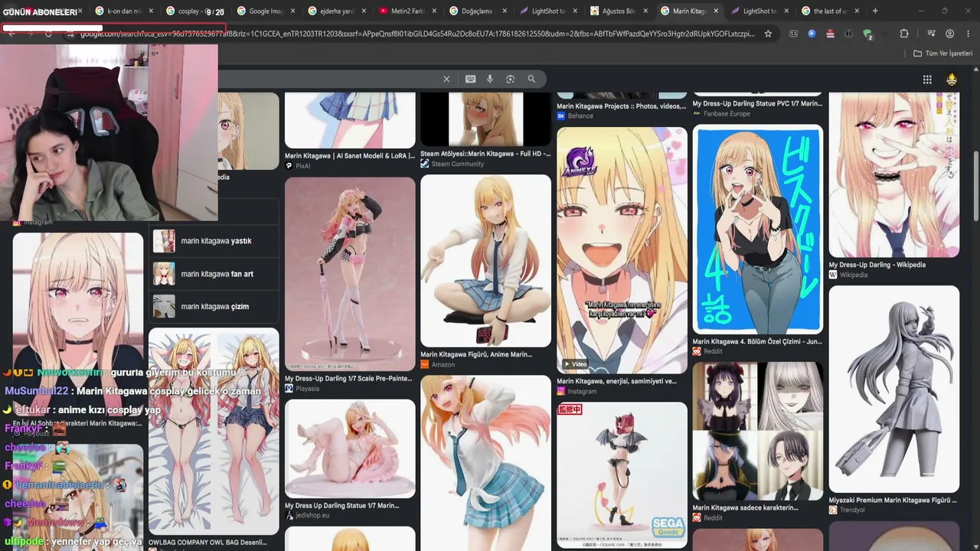Switch to the Google Images tab

tap(264, 11)
